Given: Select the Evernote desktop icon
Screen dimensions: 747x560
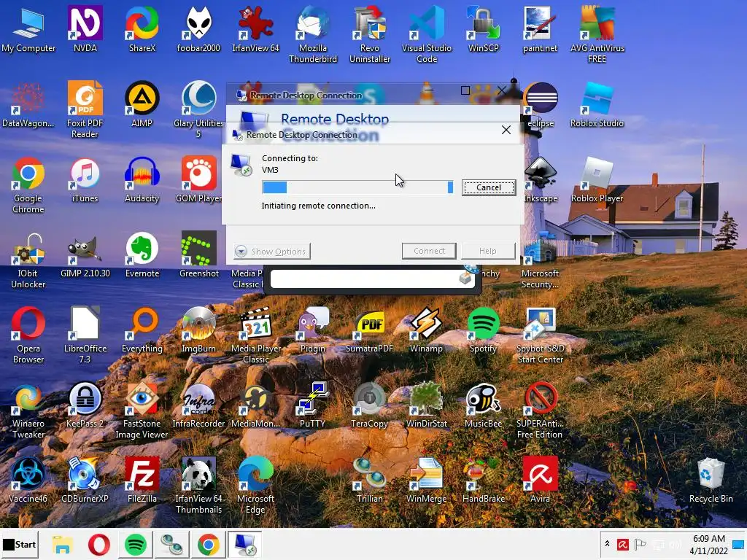Looking at the screenshot, I should click(x=142, y=254).
